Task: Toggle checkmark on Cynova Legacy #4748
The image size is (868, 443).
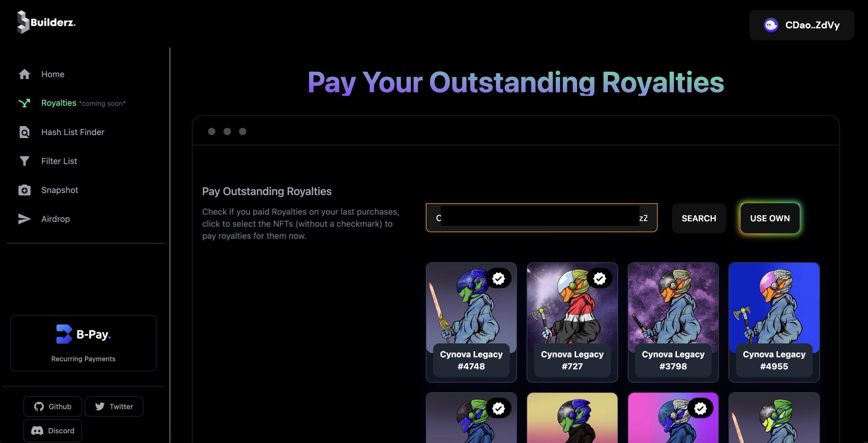Action: coord(498,278)
